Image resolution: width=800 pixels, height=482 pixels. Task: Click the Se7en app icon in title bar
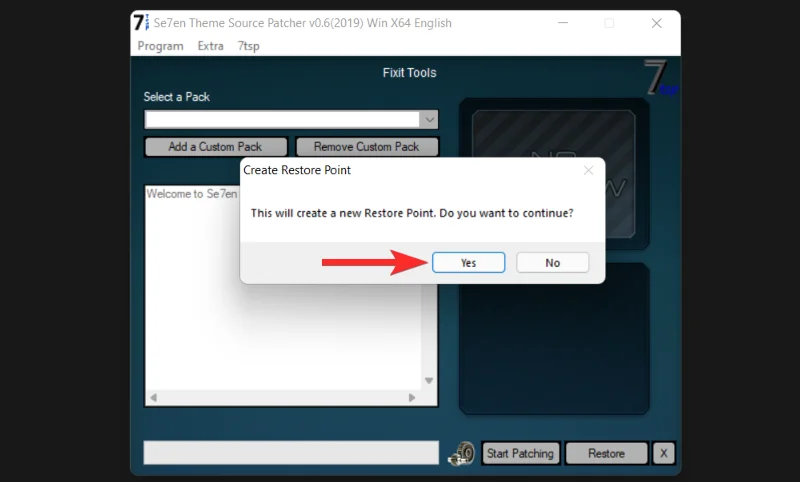pos(144,23)
